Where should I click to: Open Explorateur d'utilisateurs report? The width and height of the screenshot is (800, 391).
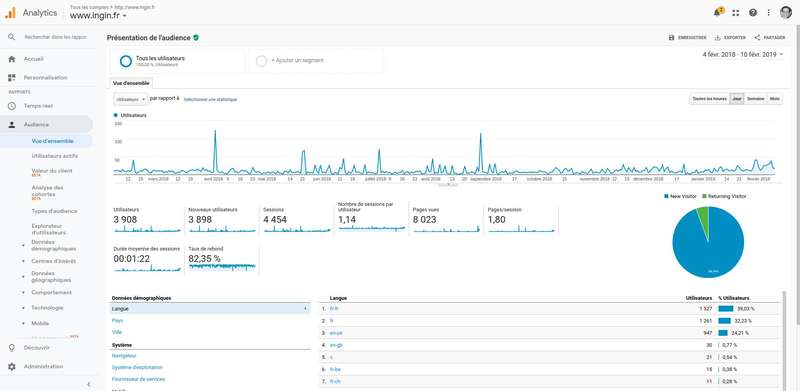tap(48, 229)
